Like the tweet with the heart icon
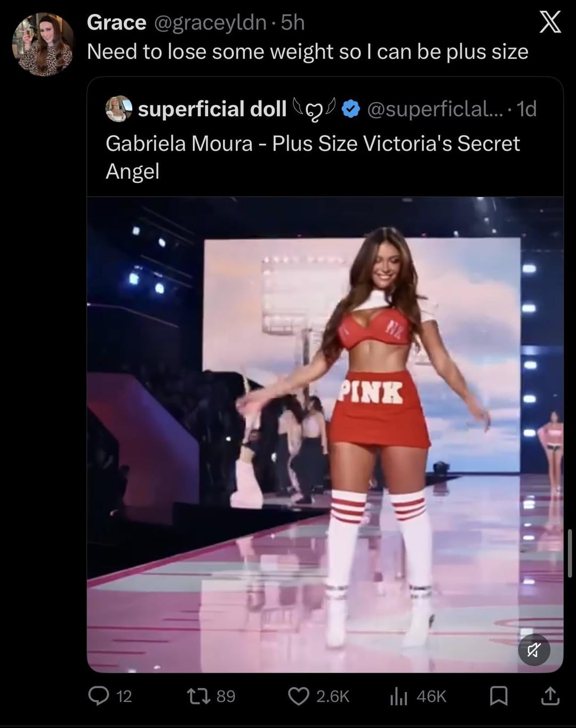Viewport: 576px width, 728px height. coord(299,695)
